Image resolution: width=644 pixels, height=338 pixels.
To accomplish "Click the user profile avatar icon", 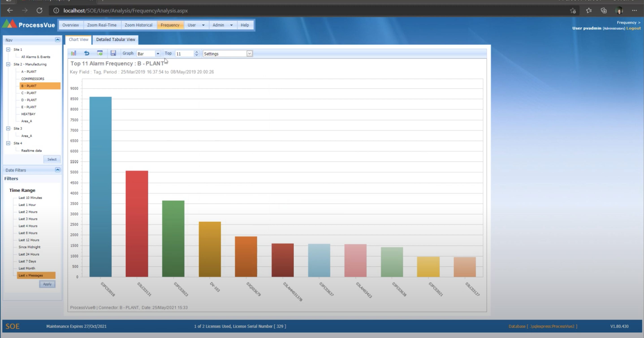I will pos(620,11).
